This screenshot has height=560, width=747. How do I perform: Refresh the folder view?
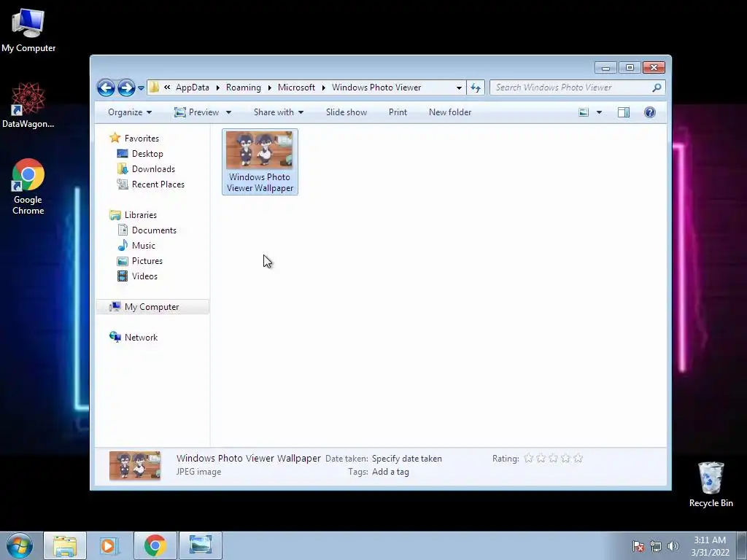point(476,87)
